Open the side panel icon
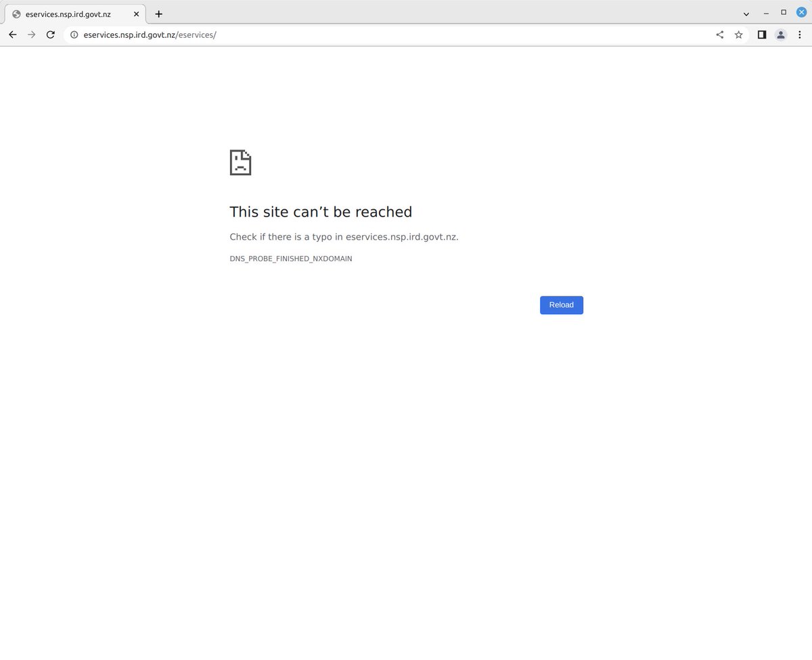812x660 pixels. coord(762,35)
